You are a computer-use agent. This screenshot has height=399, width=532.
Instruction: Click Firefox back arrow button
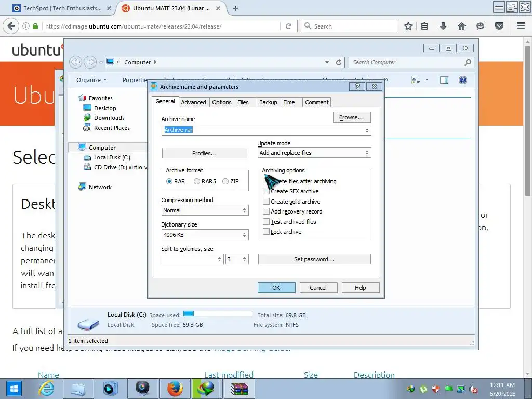click(x=11, y=26)
